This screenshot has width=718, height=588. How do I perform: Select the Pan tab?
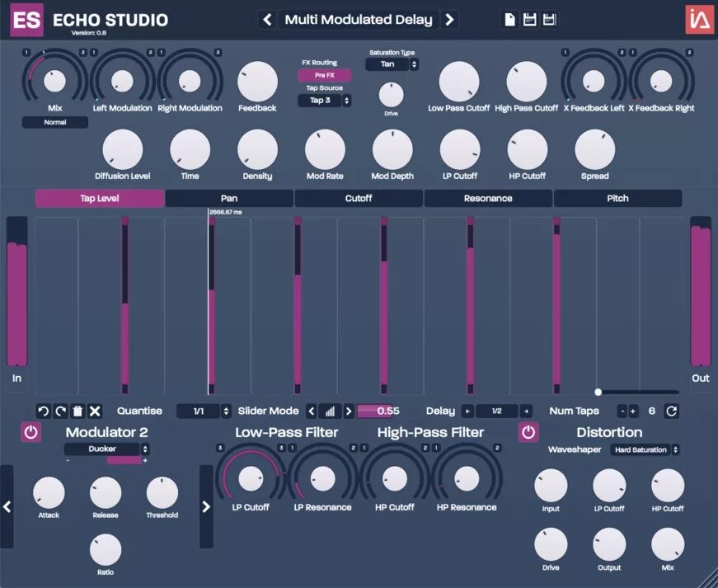click(229, 198)
